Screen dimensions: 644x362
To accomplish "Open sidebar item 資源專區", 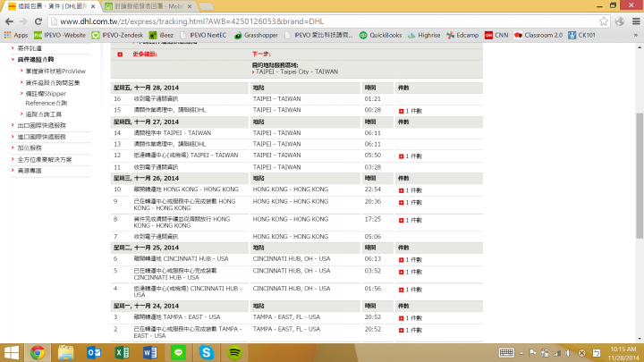I will (30, 171).
